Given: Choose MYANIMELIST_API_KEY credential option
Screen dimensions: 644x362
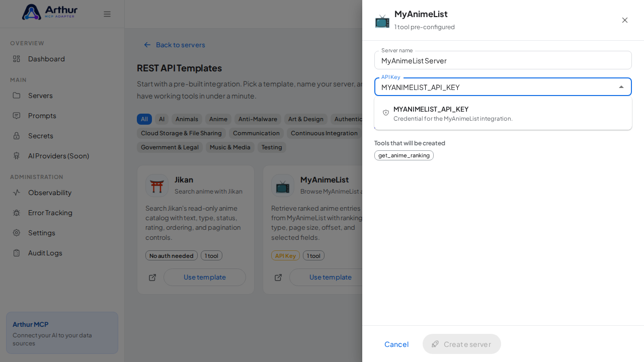Looking at the screenshot, I should coord(503,113).
